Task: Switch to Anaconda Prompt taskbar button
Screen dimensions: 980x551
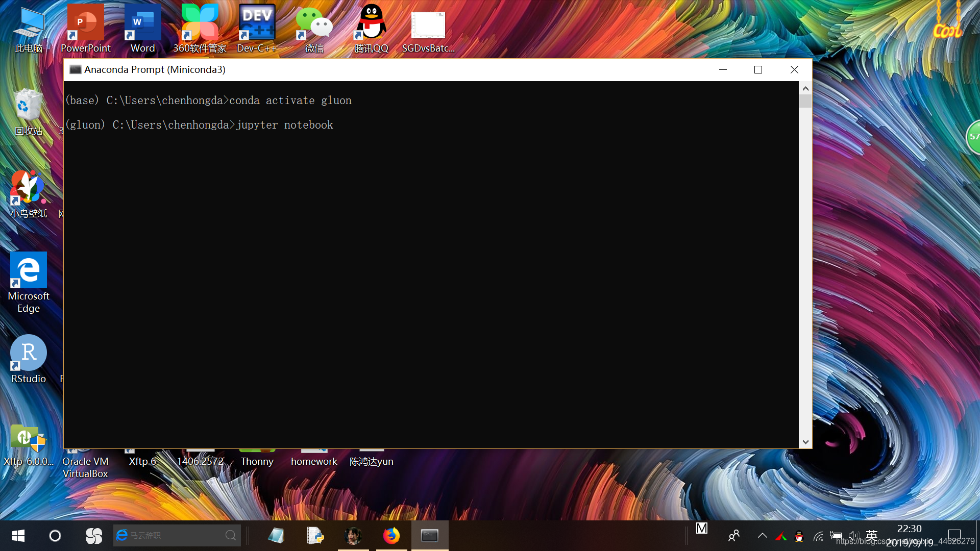Action: tap(430, 536)
